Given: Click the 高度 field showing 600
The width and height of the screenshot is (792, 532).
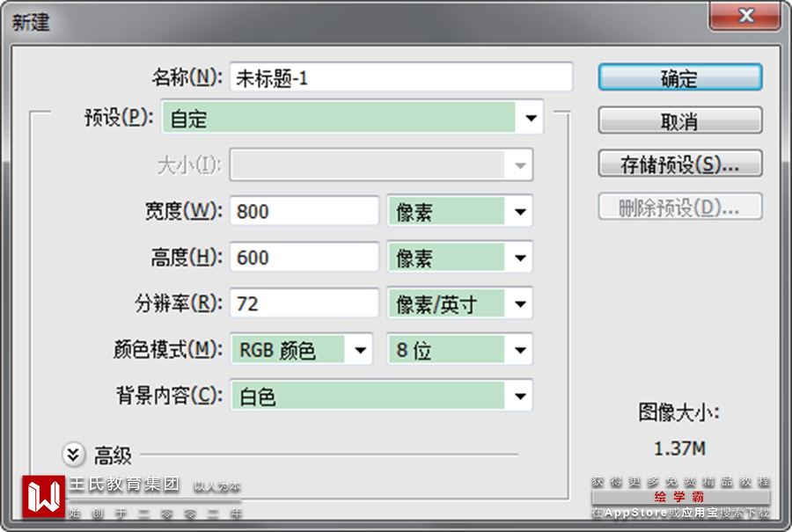Looking at the screenshot, I should [x=304, y=258].
